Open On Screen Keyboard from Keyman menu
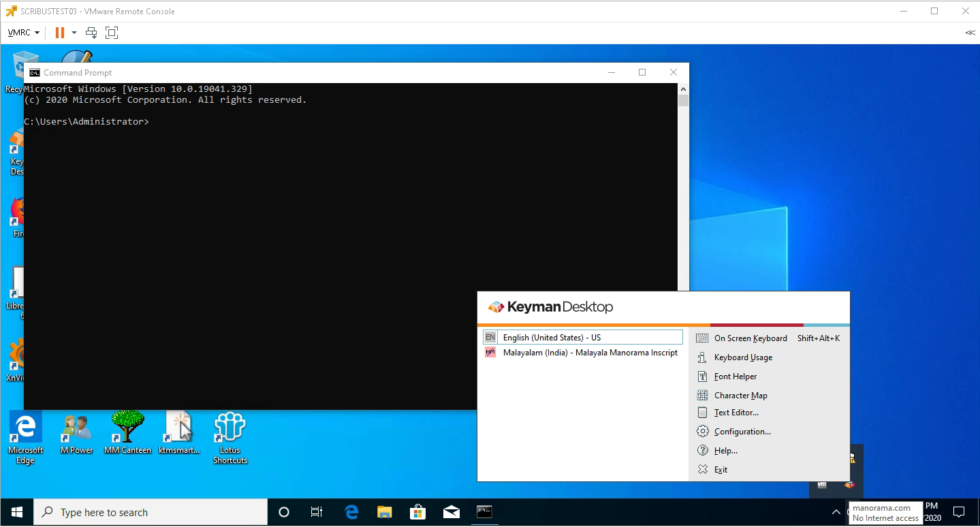This screenshot has height=527, width=980. coord(768,338)
